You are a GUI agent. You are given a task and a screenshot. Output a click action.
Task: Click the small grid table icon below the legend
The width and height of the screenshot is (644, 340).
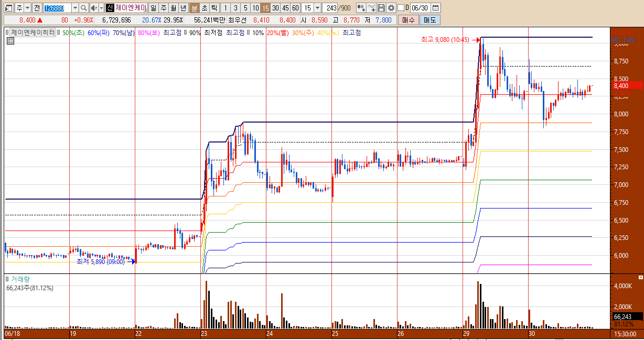pyautogui.click(x=10, y=41)
